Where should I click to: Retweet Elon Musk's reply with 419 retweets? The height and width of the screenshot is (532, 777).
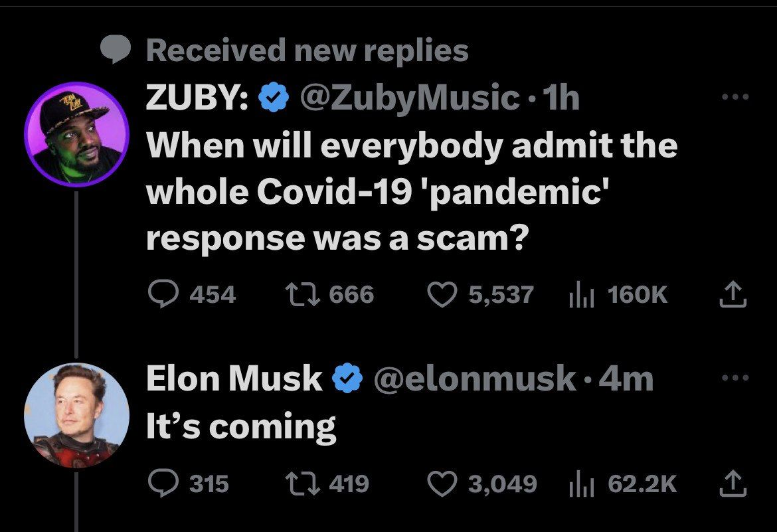pyautogui.click(x=297, y=483)
